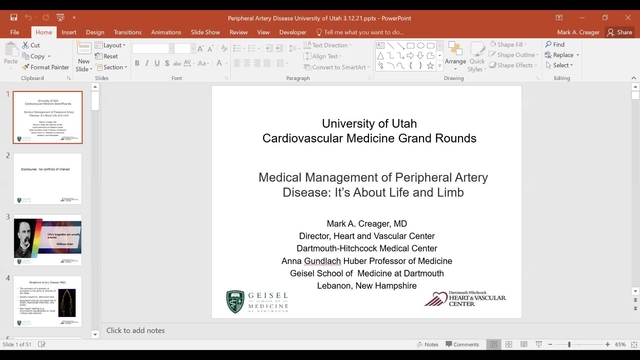Image resolution: width=640 pixels, height=360 pixels.
Task: Click the zoom slider handle in status bar
Action: 569,344
